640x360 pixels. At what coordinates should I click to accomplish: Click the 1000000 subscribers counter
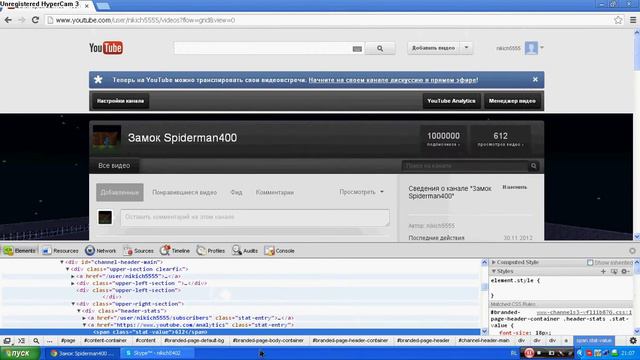(x=443, y=139)
